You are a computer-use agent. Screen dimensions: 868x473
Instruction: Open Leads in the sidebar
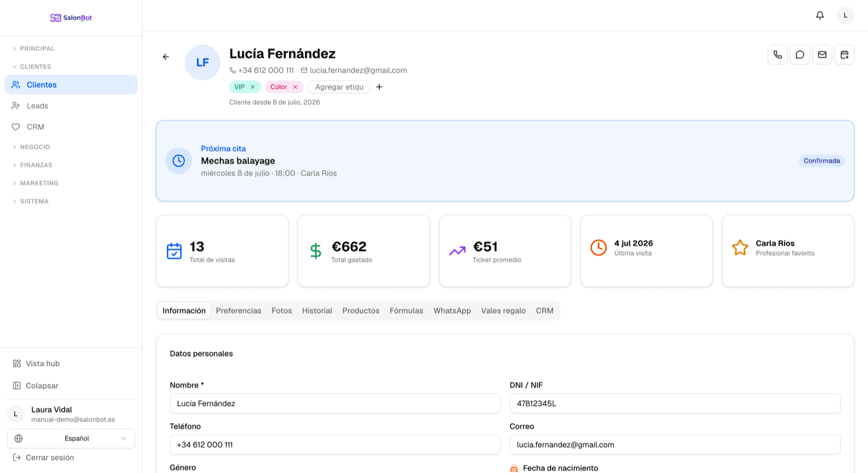[71, 106]
